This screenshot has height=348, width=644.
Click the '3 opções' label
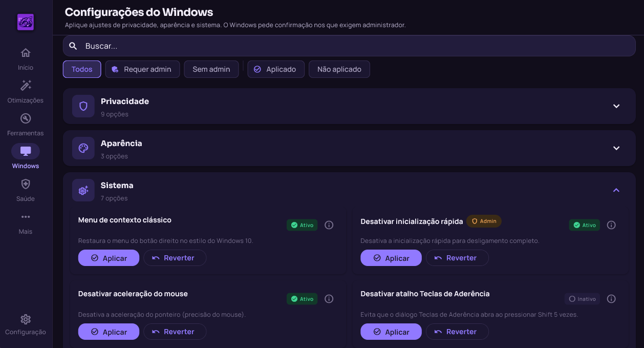114,156
